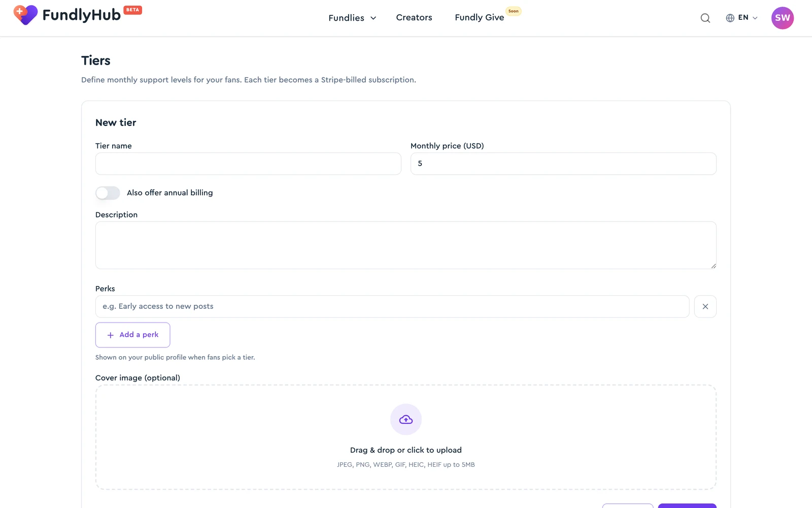Go to the Creators page
The image size is (812, 508).
click(x=414, y=18)
